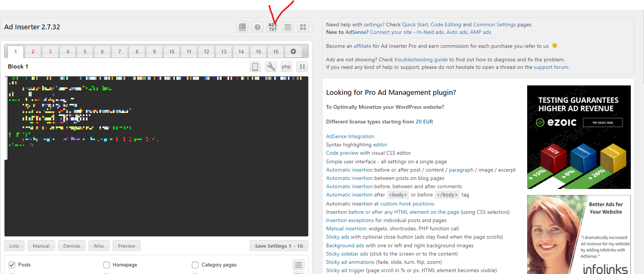Open the Auto ads link
Viewport: 644px width, 274px height.
457,32
